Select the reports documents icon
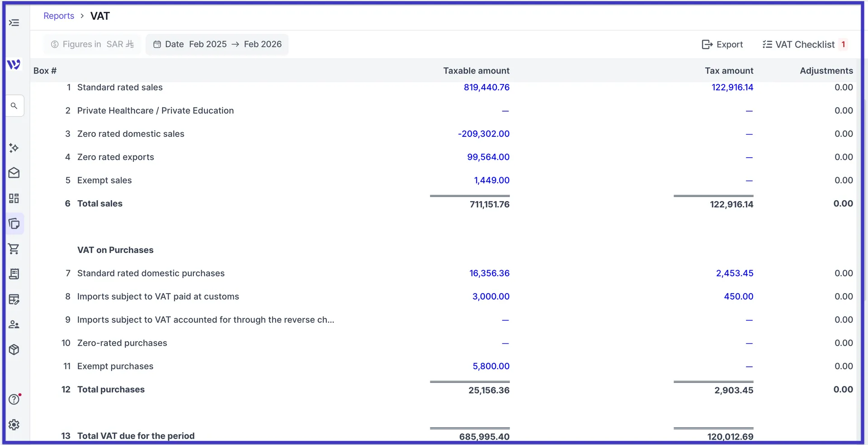868x445 pixels. (14, 224)
